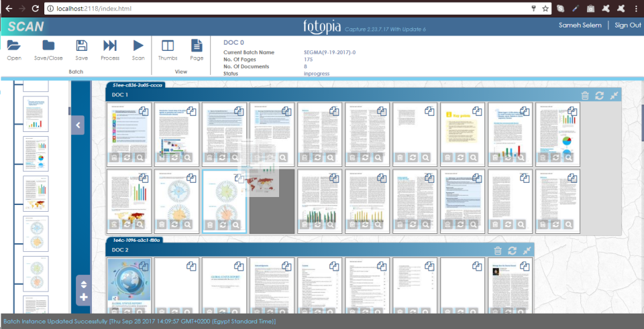Rotate the Key points page
Image resolution: width=644 pixels, height=329 pixels.
tap(461, 157)
